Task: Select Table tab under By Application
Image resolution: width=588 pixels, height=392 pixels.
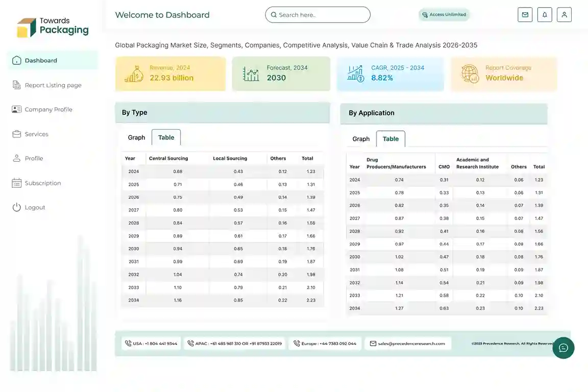Action: click(x=390, y=139)
